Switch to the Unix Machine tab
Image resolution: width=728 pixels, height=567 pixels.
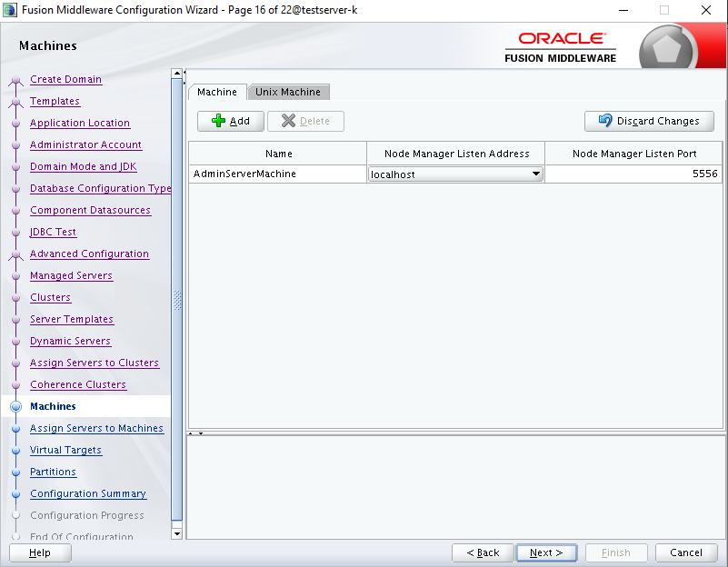pyautogui.click(x=288, y=92)
